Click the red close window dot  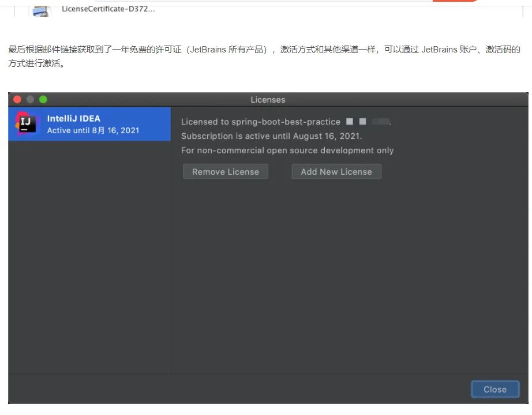17,99
